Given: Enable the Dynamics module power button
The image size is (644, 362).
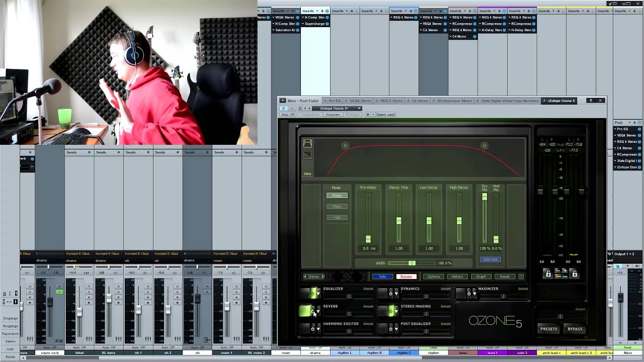Looking at the screenshot, I should coord(391,294).
